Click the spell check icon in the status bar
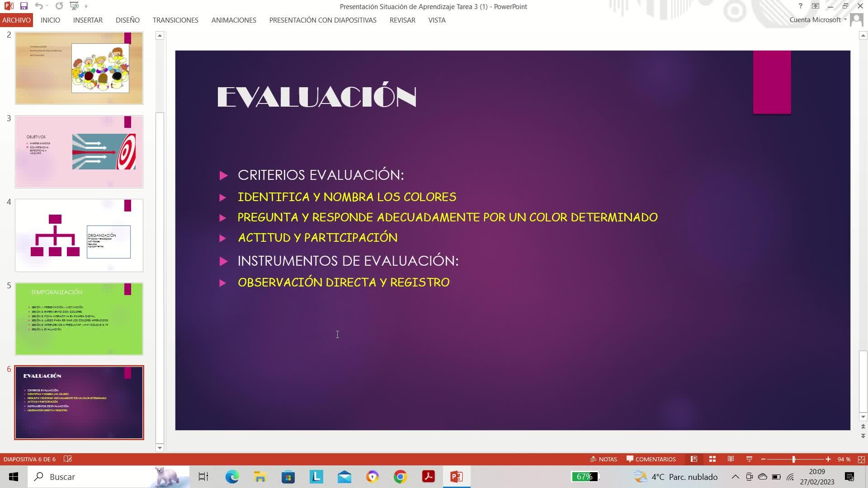This screenshot has height=488, width=868. point(68,459)
